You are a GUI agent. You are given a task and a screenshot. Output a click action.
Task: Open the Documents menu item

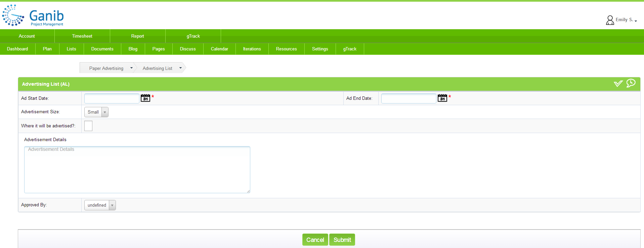tap(102, 49)
